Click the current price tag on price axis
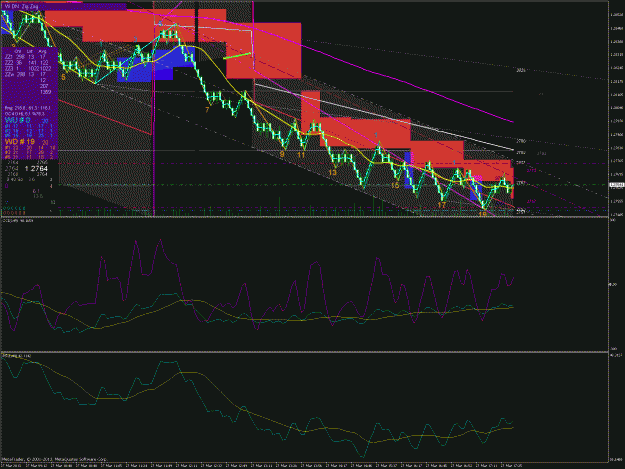This screenshot has height=469, width=625. [616, 185]
